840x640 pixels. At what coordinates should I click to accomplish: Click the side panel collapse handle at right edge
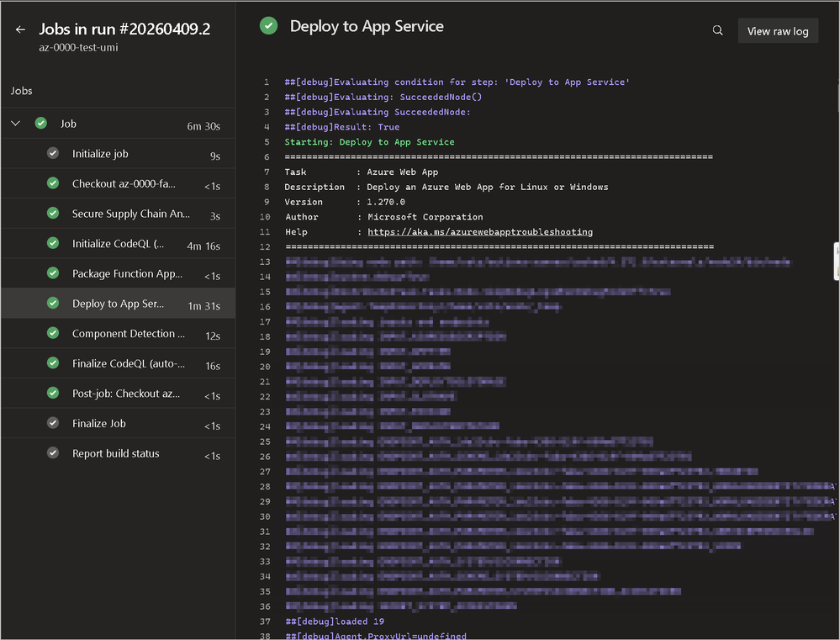pos(836,262)
